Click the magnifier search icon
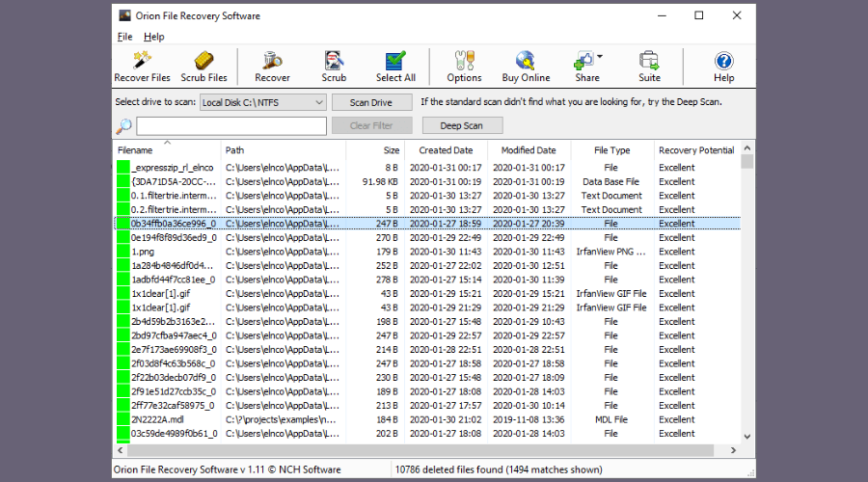The width and height of the screenshot is (868, 482). coord(124,126)
